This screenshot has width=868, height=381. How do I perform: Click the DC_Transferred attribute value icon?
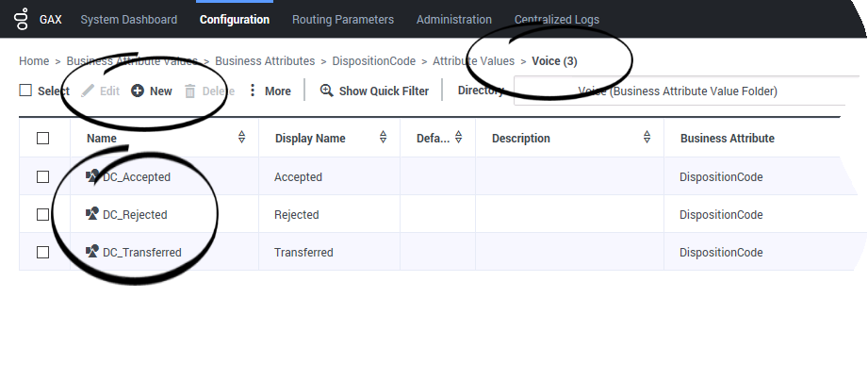point(92,252)
